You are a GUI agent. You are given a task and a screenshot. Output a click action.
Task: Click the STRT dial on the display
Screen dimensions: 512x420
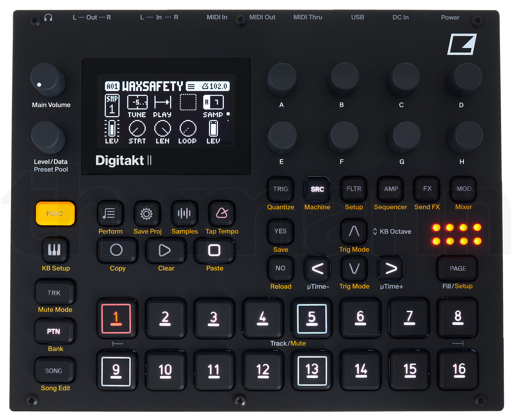point(137,132)
